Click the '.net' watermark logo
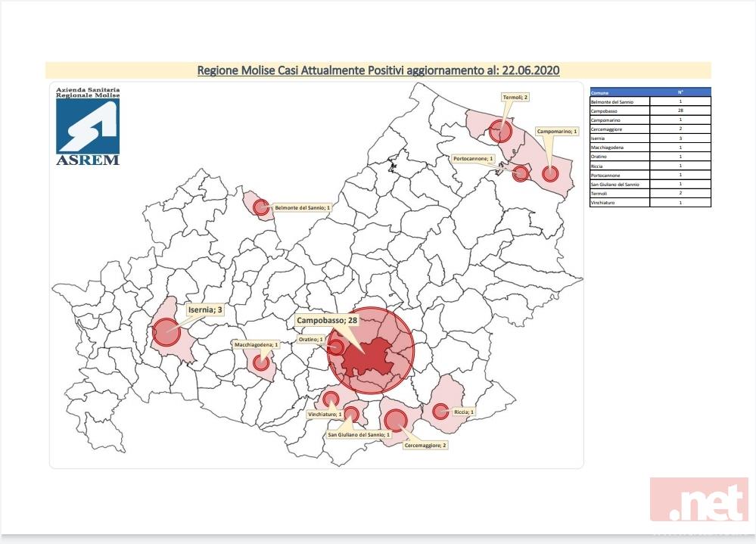 (x=698, y=502)
